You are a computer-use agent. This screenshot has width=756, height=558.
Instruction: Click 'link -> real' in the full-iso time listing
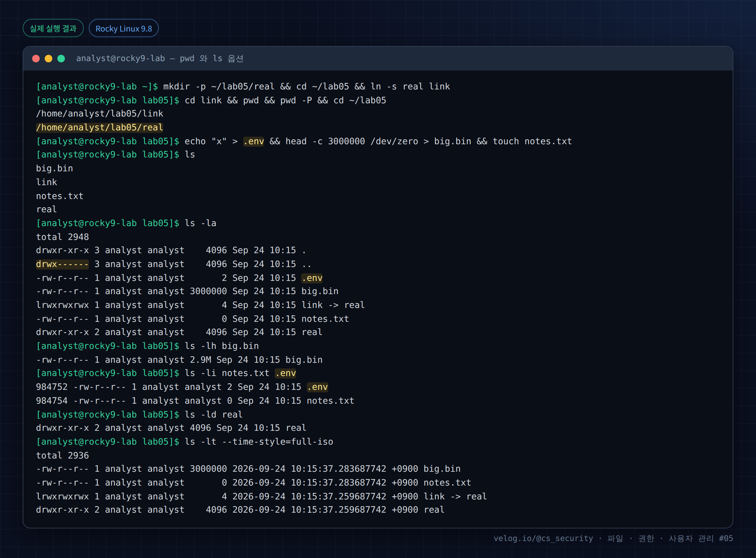[x=455, y=497]
